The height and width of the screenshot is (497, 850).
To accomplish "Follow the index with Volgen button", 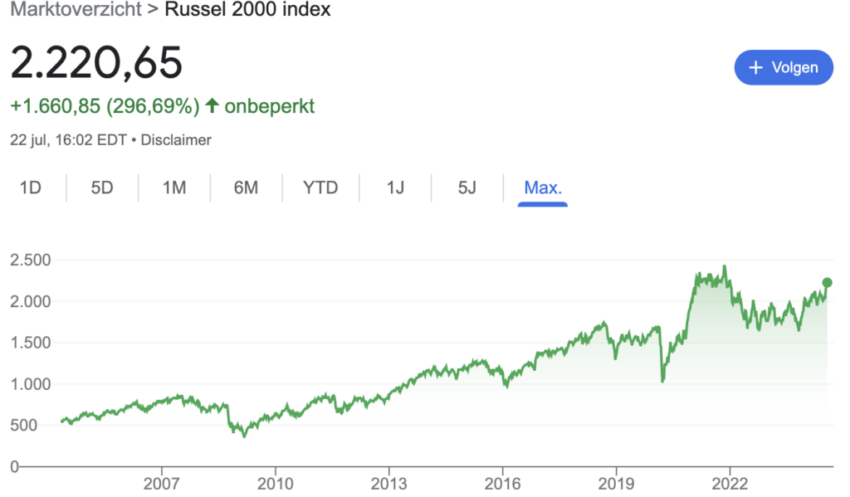I will [783, 68].
